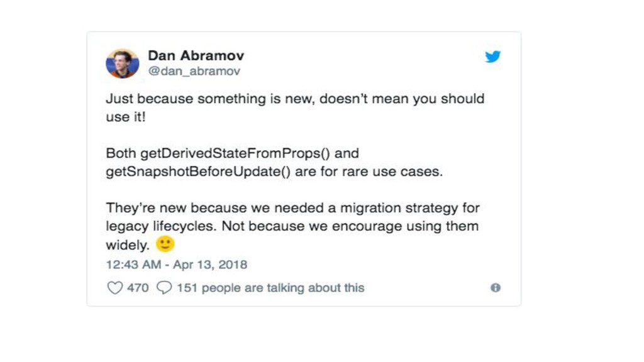Like the tweet with heart icon
The image size is (644, 362).
pos(114,288)
